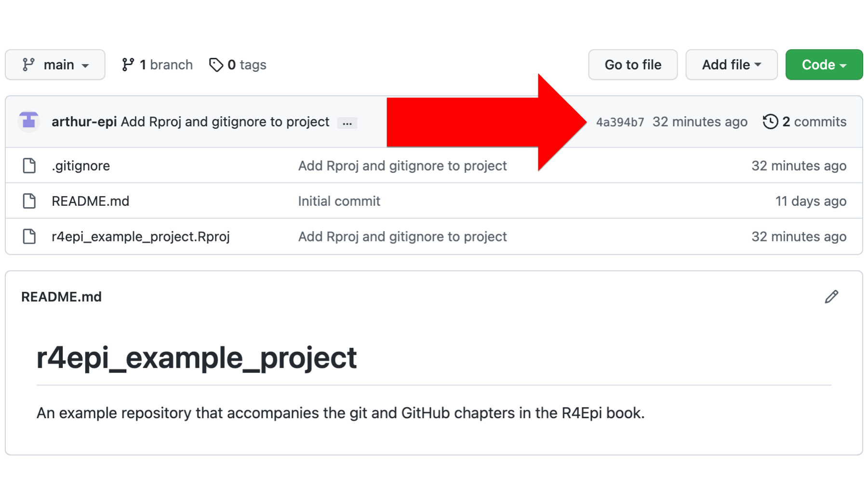Edit README with the pencil icon
This screenshot has height=488, width=868.
tap(831, 297)
